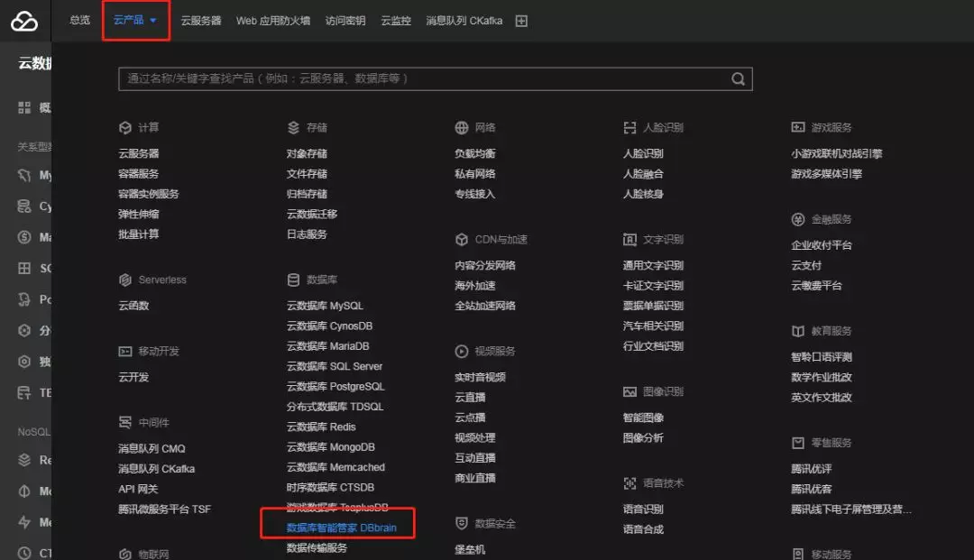Click the 存储 category stack icon
Viewport: 974px width, 560px height.
(x=293, y=128)
